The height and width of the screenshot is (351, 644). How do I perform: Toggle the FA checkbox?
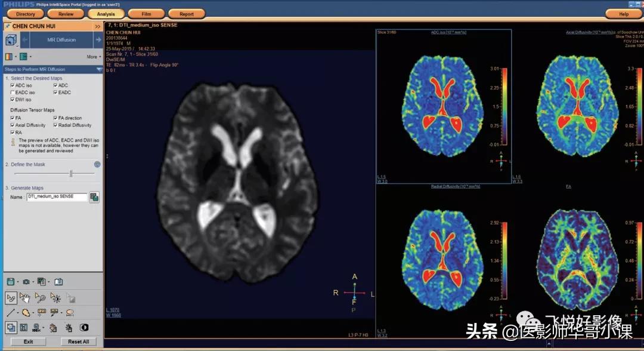click(13, 118)
